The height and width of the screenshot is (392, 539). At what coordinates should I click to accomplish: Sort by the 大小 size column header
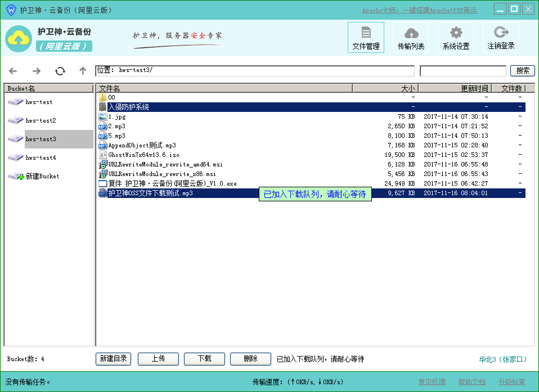click(385, 88)
